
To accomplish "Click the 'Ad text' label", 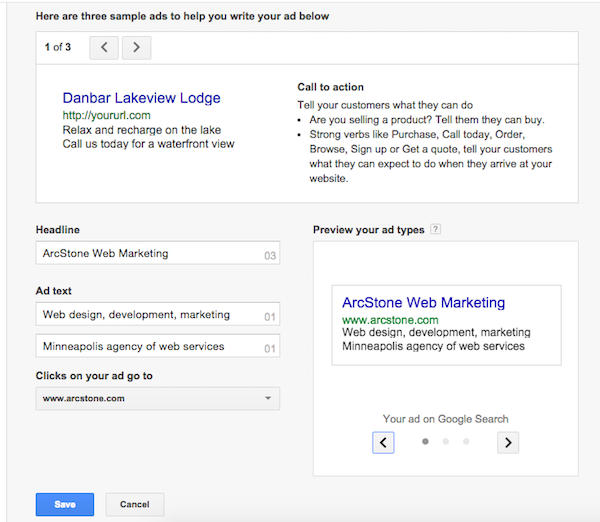I will (x=54, y=291).
